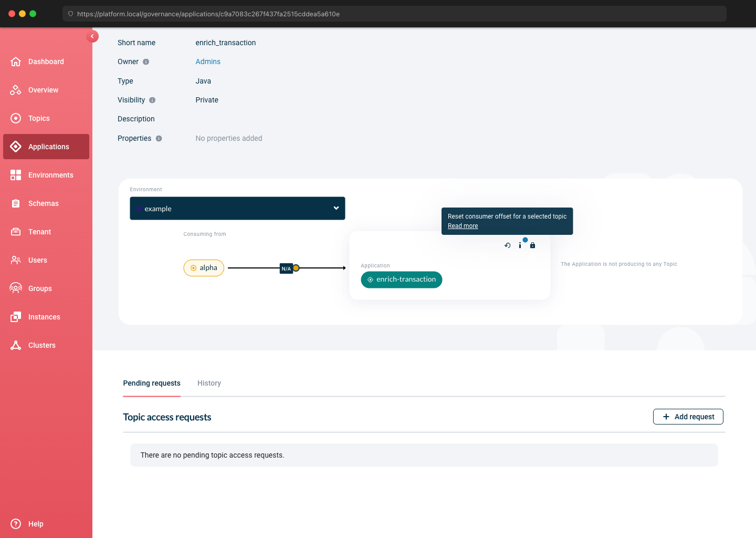Follow the Read more tooltip link
The height and width of the screenshot is (538, 756).
pos(463,226)
